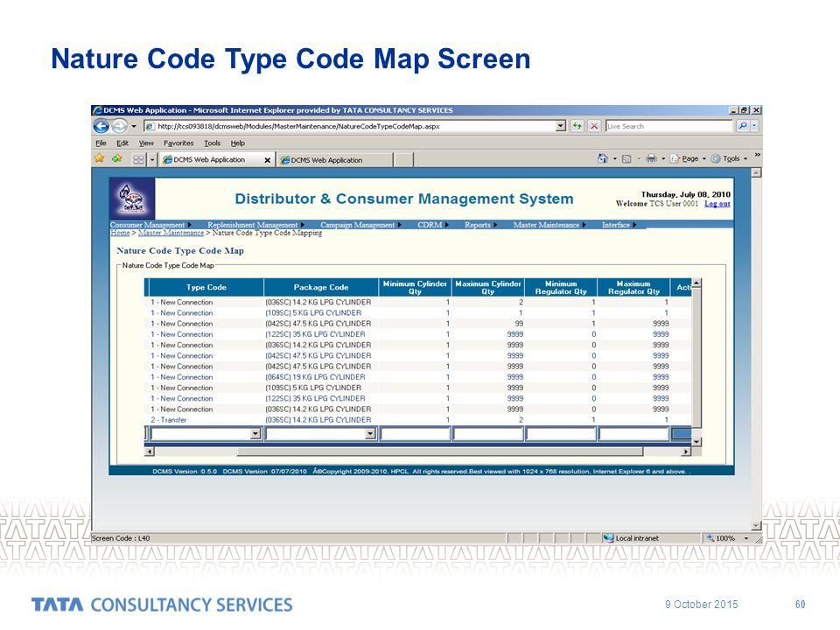Open the search provider options dropdown
The image size is (840, 630).
(x=754, y=126)
